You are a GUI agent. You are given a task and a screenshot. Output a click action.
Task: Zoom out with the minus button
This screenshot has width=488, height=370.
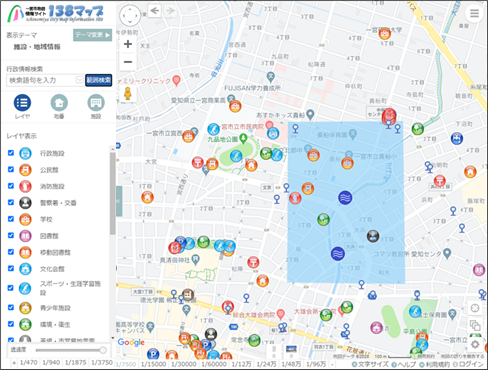[x=128, y=62]
